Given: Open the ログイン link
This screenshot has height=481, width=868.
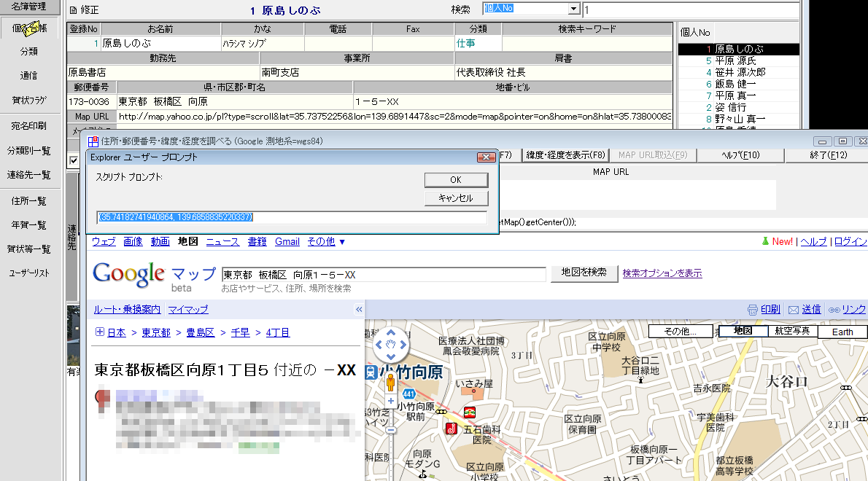Looking at the screenshot, I should coord(850,242).
